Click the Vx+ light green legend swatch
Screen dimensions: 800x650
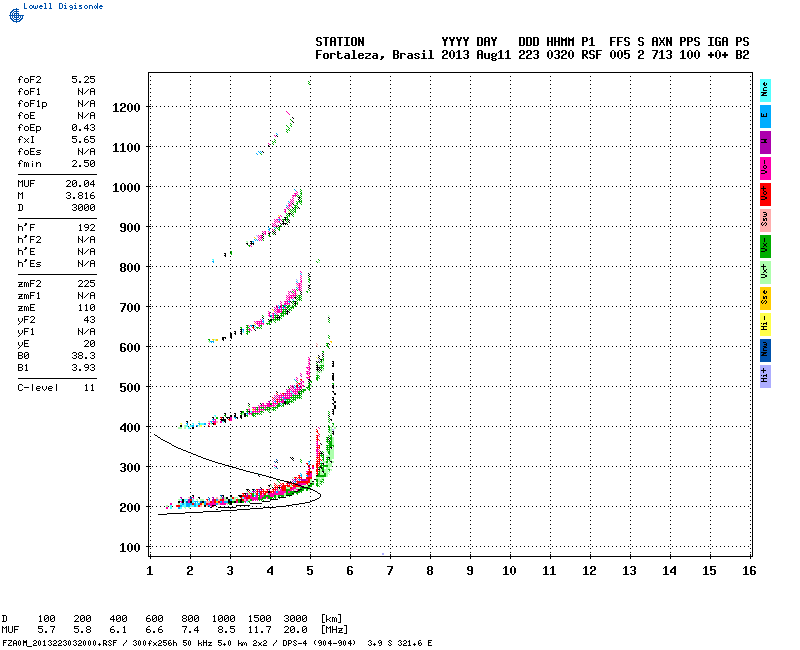point(765,272)
